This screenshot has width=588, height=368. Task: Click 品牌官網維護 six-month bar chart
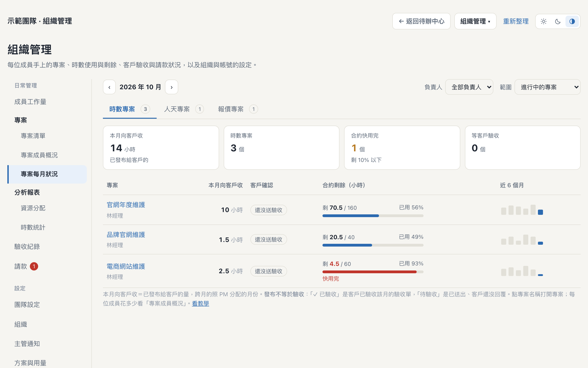[x=522, y=239]
